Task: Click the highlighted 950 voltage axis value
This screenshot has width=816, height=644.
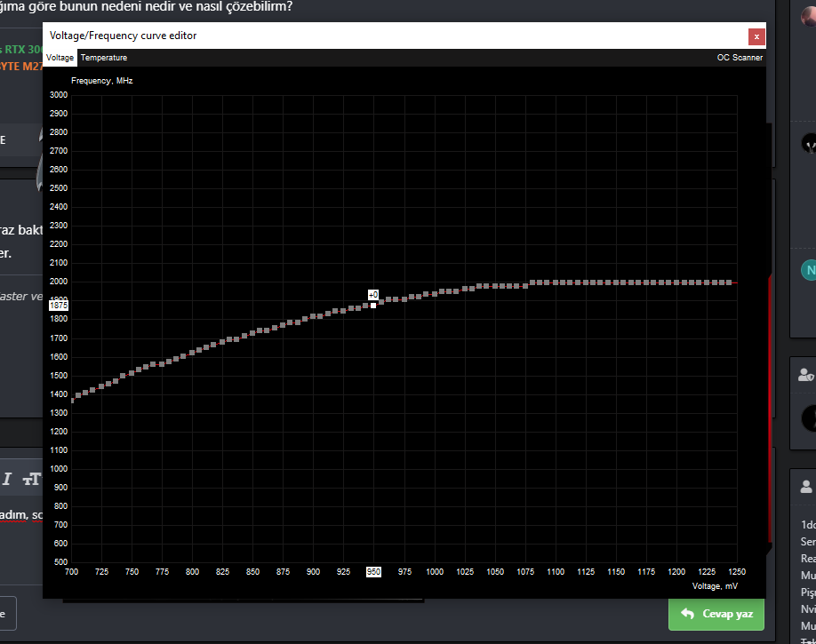Action: pyautogui.click(x=373, y=572)
